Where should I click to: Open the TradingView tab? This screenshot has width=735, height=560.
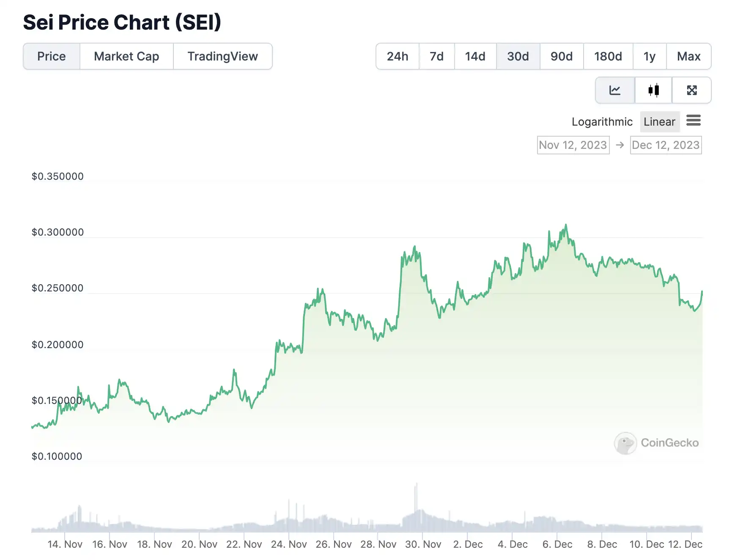222,56
